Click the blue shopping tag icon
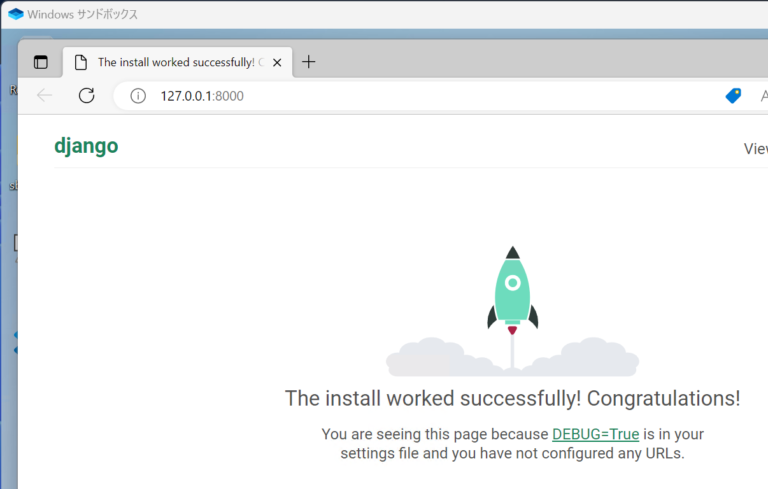Viewport: 768px width, 489px height. coord(733,96)
